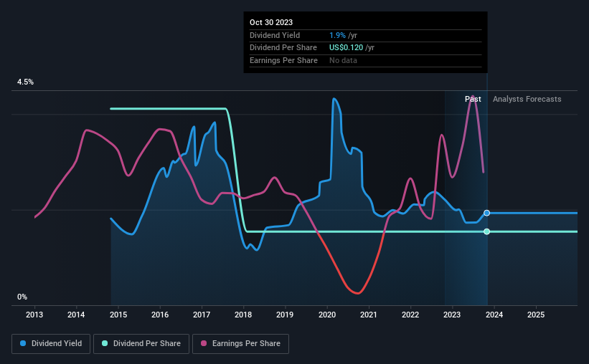The image size is (589, 364).
Task: Toggle the Dividend Per Share legend button
Action: 141,344
